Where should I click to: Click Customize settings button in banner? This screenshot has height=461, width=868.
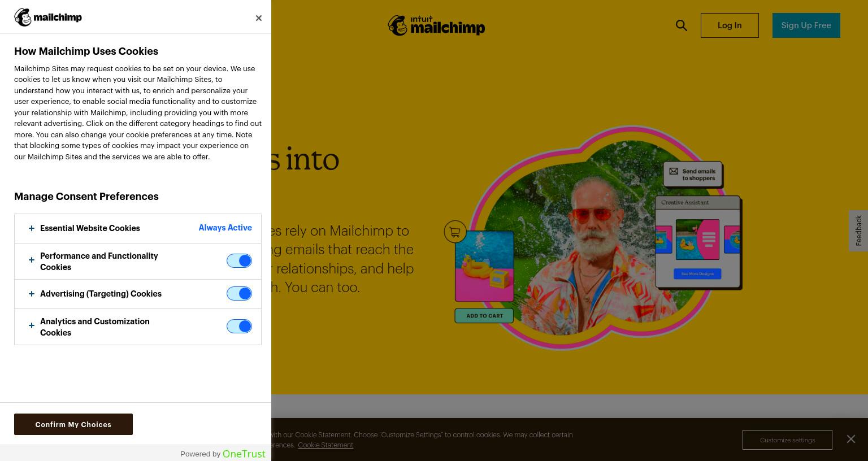coord(787,440)
